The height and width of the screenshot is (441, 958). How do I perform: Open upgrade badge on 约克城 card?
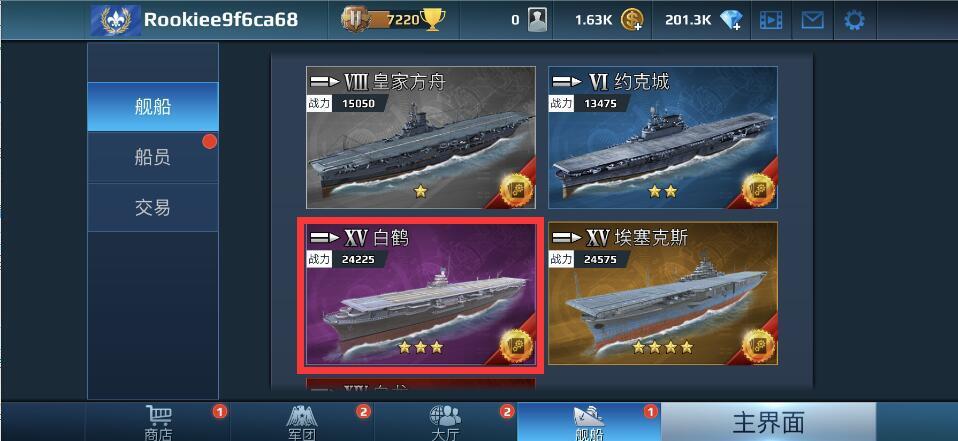758,189
